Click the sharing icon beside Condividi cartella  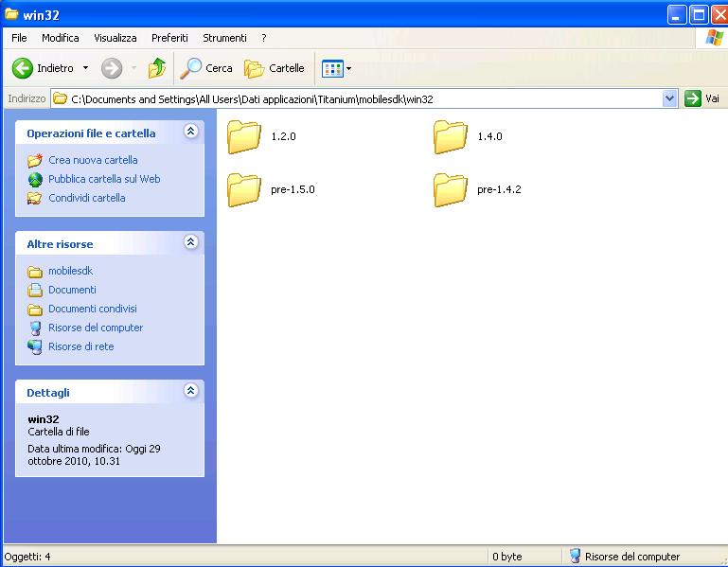click(x=35, y=199)
